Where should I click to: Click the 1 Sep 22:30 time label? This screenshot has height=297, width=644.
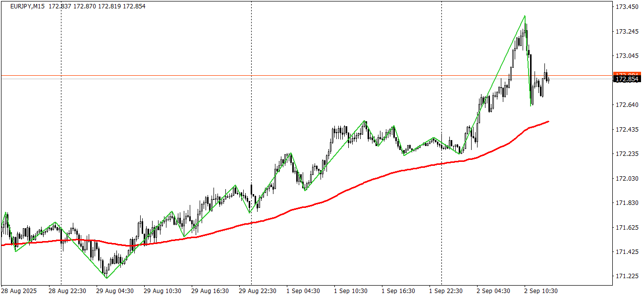point(446,291)
